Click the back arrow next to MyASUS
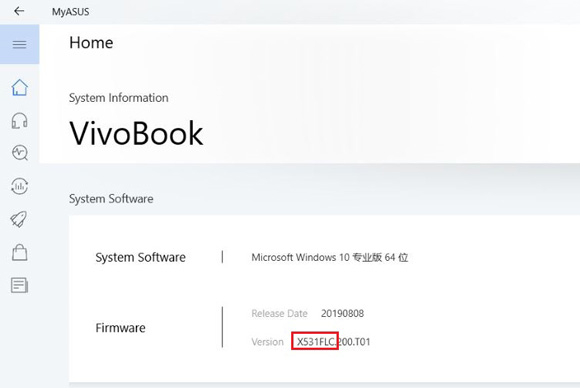 tap(19, 11)
